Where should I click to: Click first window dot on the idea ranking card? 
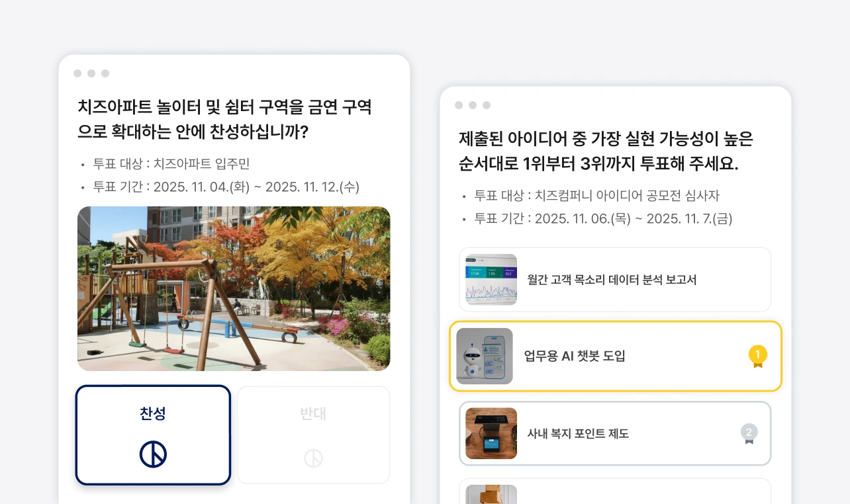tap(459, 105)
